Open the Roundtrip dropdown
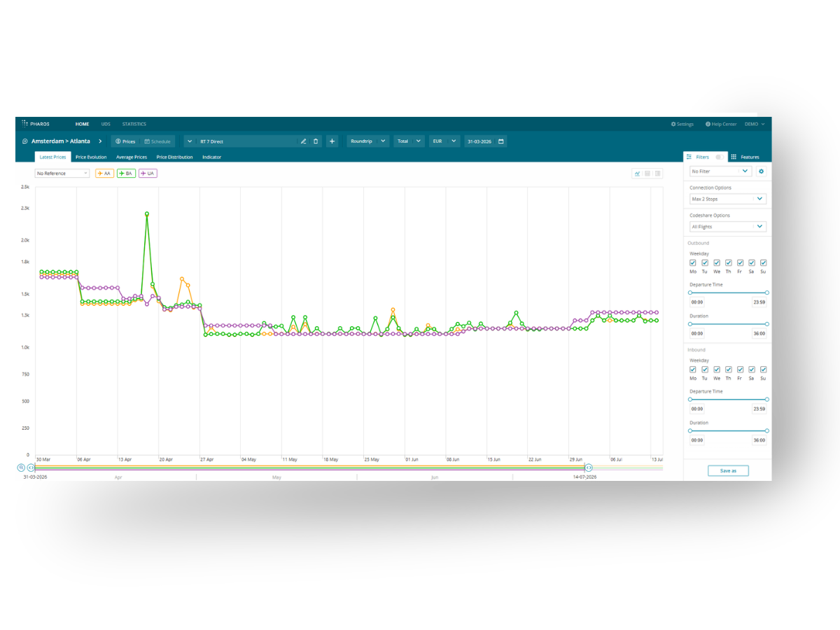840x630 pixels. (x=367, y=141)
